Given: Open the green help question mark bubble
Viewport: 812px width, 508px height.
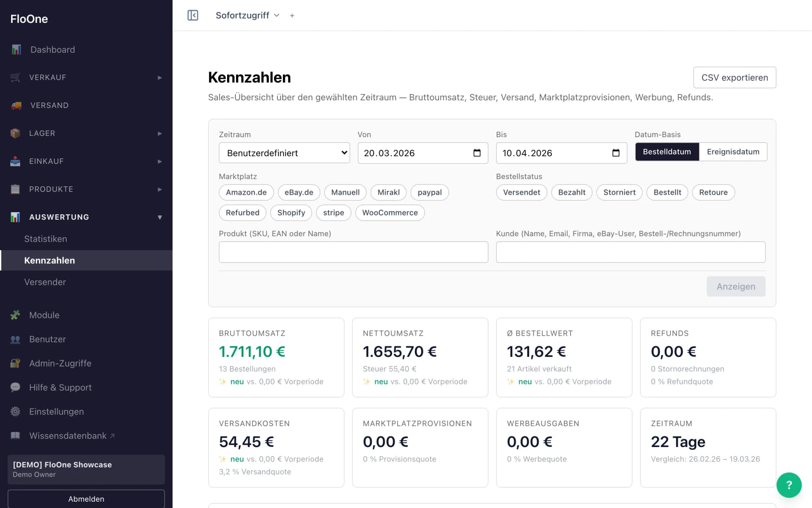Looking at the screenshot, I should click(x=789, y=485).
